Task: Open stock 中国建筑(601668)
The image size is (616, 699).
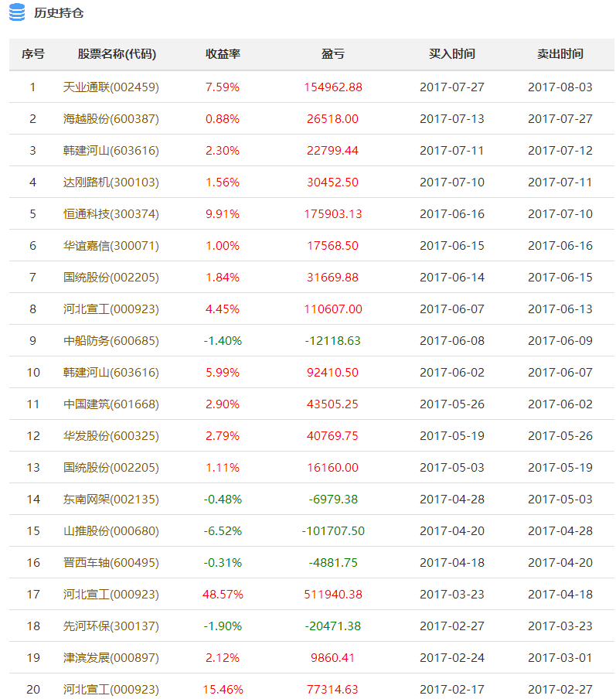Action: tap(111, 404)
